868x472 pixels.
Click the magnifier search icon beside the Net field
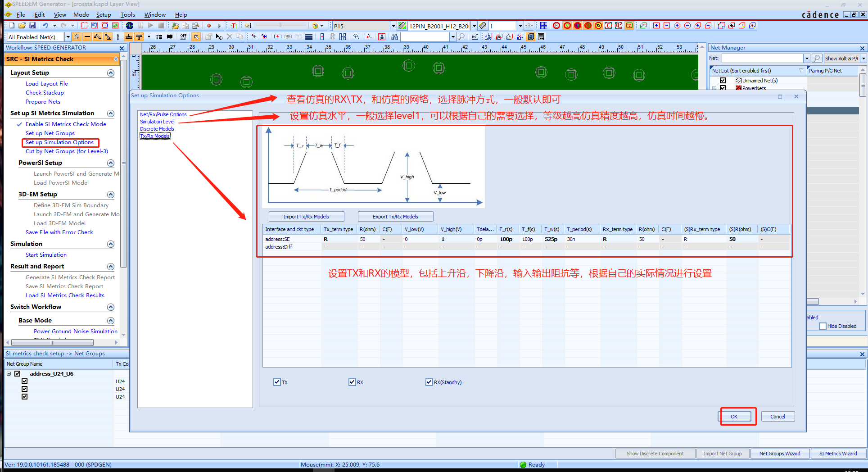[x=817, y=59]
